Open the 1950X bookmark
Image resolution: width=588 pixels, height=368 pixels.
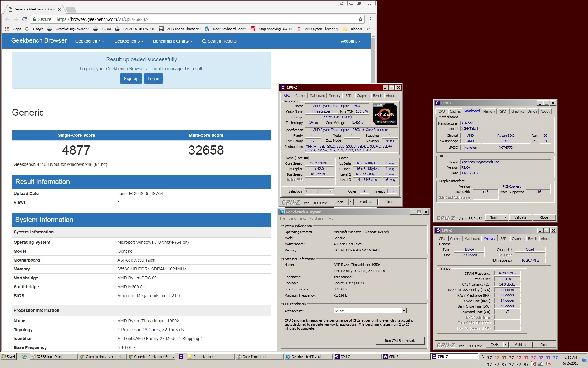(102, 29)
